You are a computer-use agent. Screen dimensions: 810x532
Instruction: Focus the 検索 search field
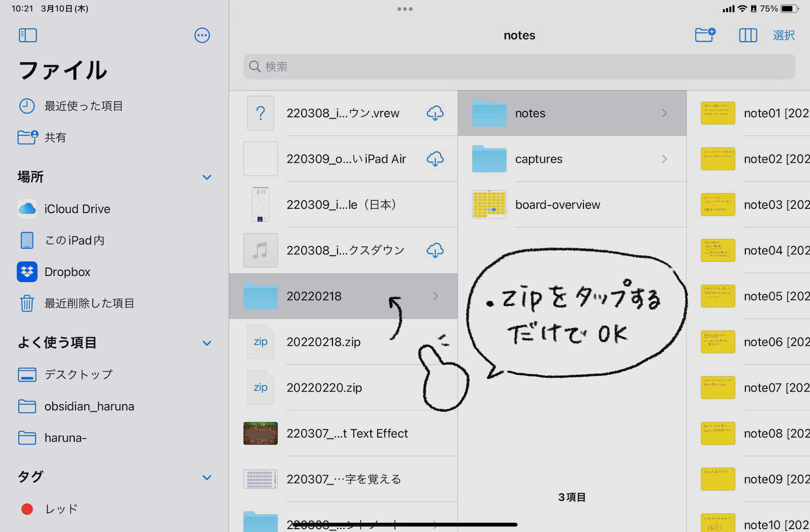(x=519, y=67)
